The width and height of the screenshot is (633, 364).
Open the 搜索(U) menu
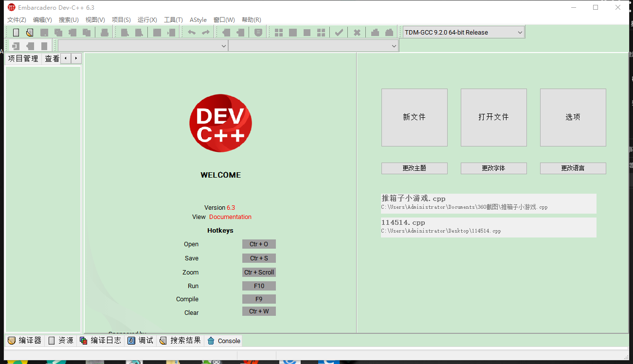click(x=69, y=20)
